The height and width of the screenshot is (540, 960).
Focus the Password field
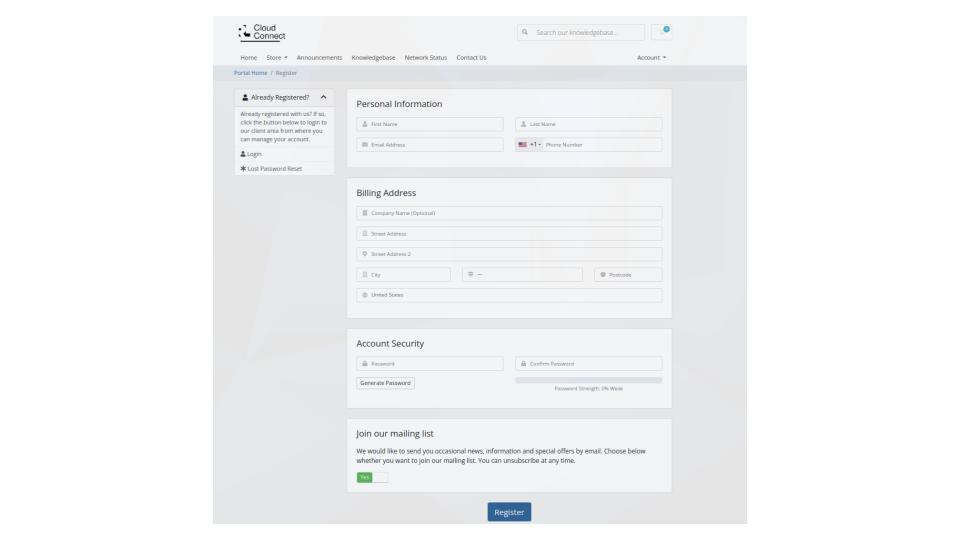coord(430,364)
